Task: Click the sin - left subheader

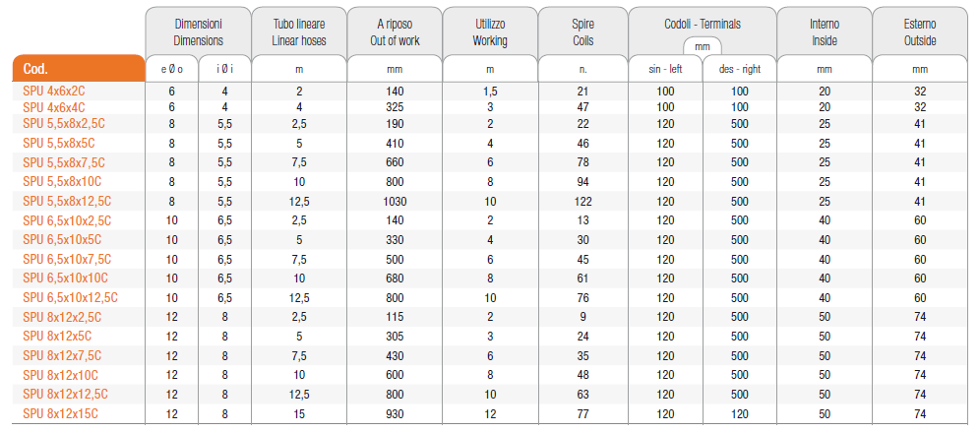Action: [665, 70]
